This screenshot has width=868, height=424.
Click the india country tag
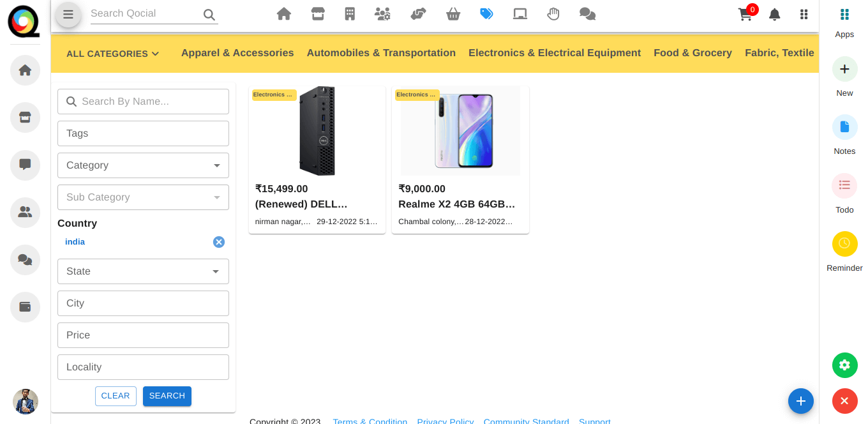pyautogui.click(x=75, y=242)
